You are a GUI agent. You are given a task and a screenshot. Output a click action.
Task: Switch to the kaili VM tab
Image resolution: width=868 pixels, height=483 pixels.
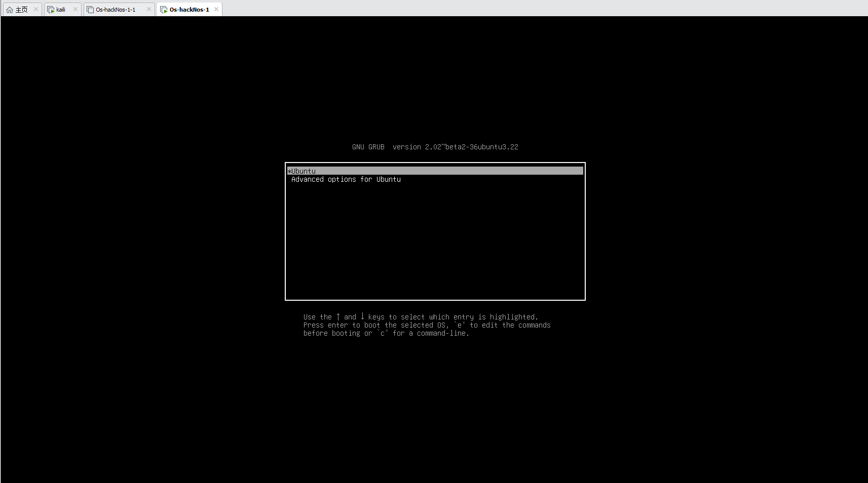point(62,9)
